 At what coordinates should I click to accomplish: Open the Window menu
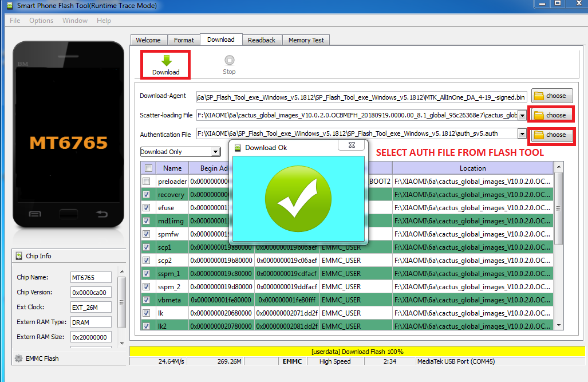(75, 21)
